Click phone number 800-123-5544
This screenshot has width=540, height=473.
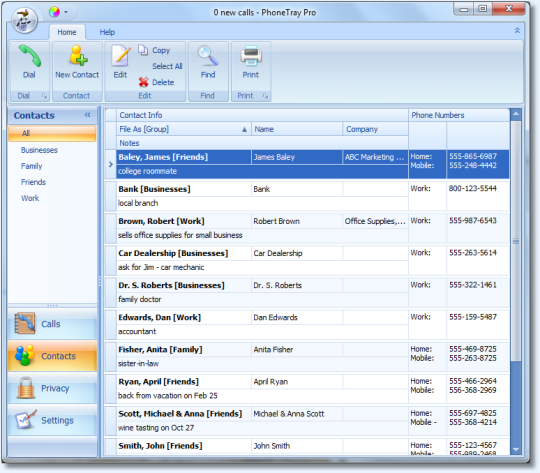[472, 188]
